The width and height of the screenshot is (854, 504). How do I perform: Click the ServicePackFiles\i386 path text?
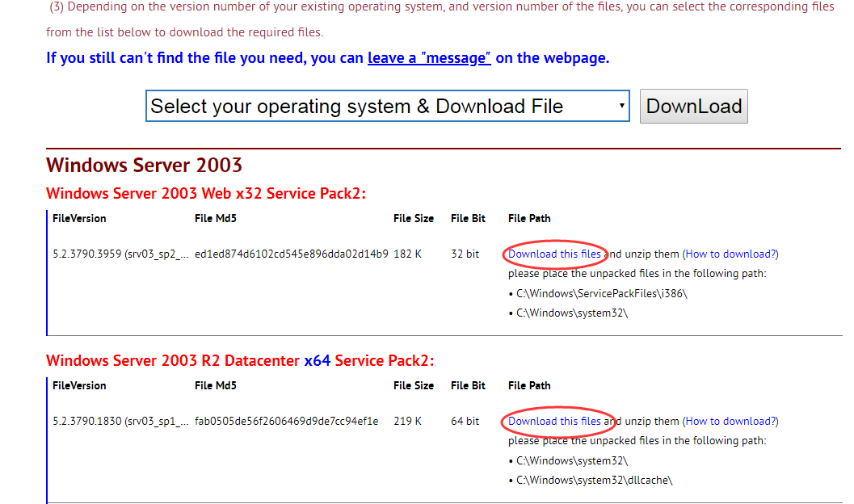point(601,293)
